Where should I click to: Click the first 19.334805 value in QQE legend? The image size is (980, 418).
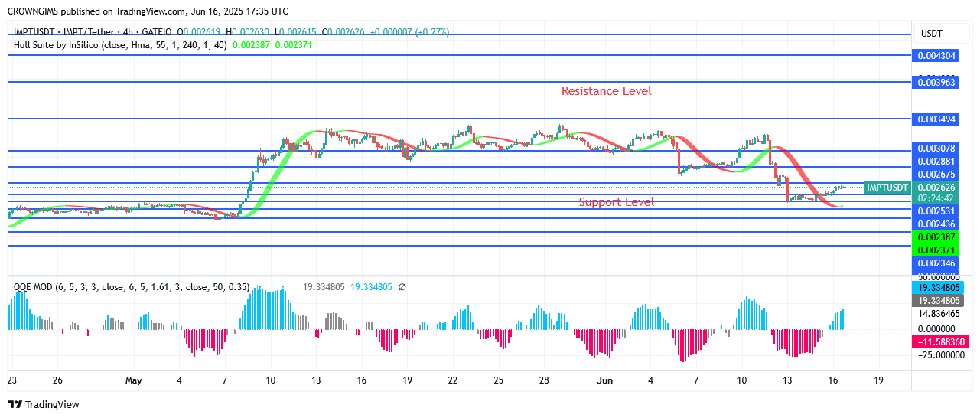(x=324, y=287)
